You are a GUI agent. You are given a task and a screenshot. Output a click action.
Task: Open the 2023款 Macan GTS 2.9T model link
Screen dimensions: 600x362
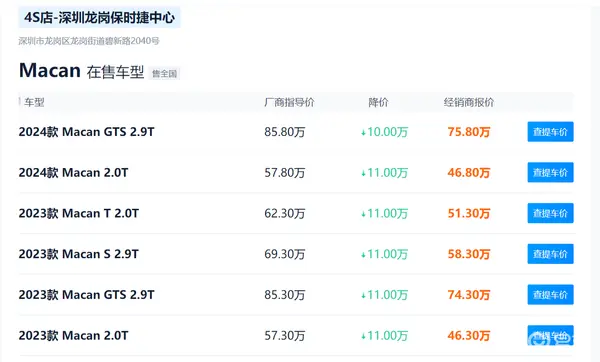click(x=86, y=295)
